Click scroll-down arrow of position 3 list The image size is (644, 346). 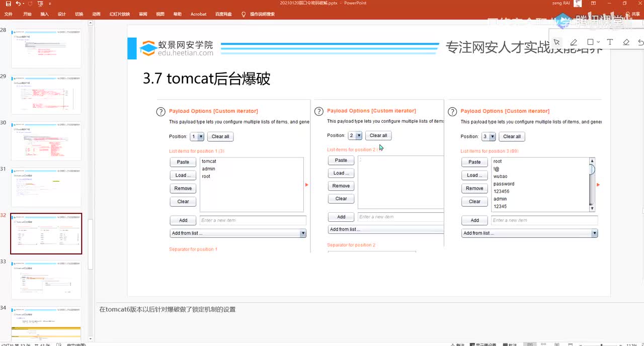[592, 208]
